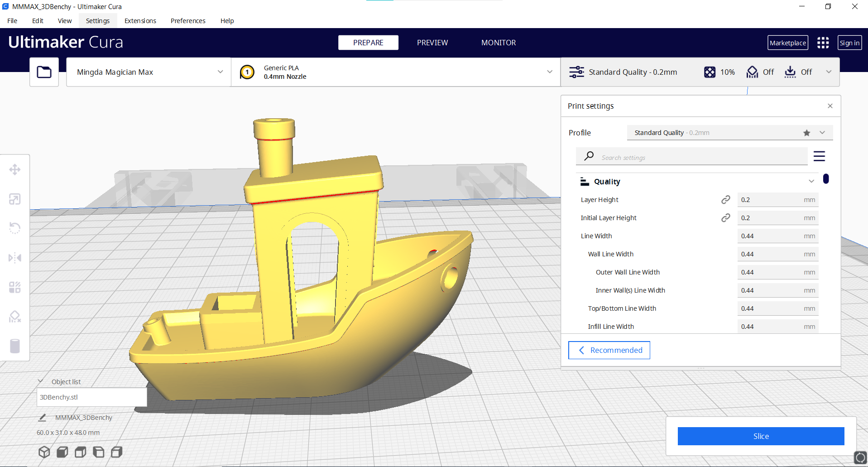868x467 pixels.
Task: Collapse the Quality settings section
Action: click(811, 182)
